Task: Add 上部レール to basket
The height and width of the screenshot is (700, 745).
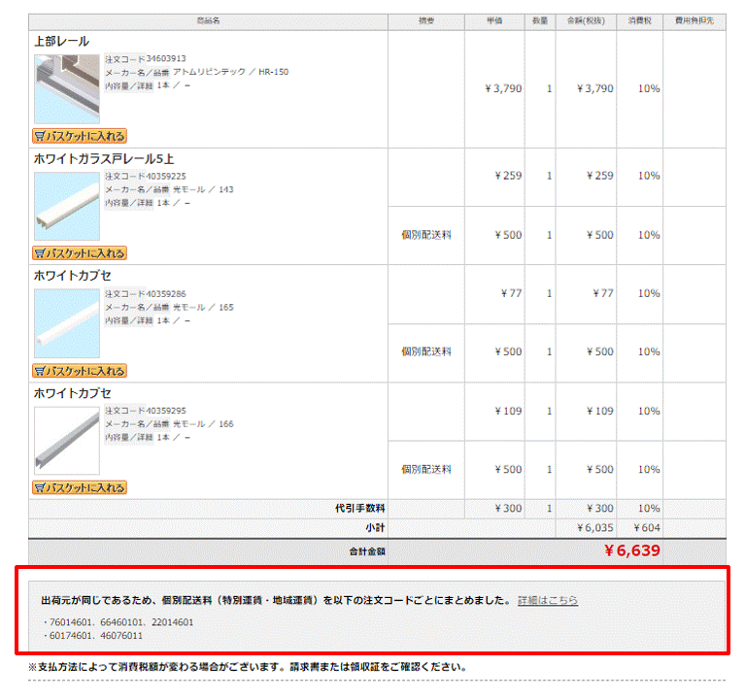Action: coord(80,136)
